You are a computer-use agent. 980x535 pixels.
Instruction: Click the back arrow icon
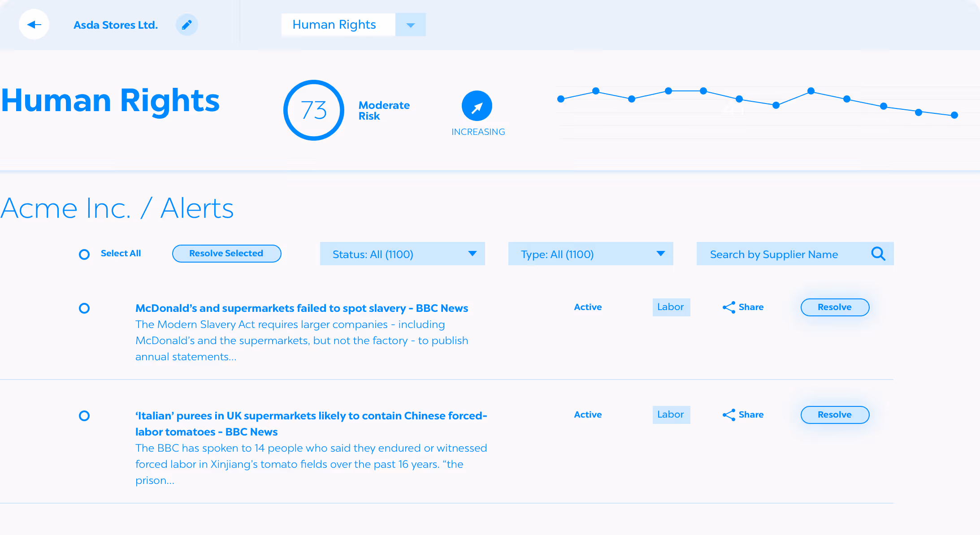pos(34,25)
